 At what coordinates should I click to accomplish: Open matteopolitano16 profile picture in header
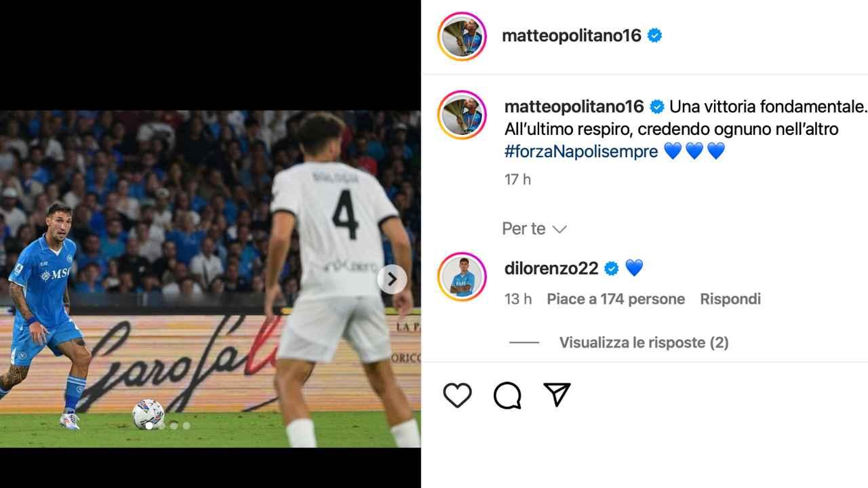point(462,36)
